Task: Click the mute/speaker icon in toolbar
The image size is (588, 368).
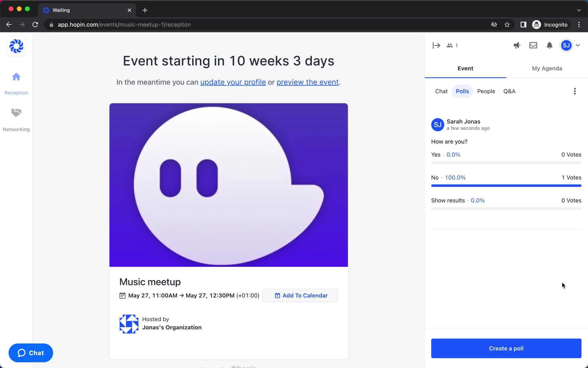Action: click(x=517, y=45)
